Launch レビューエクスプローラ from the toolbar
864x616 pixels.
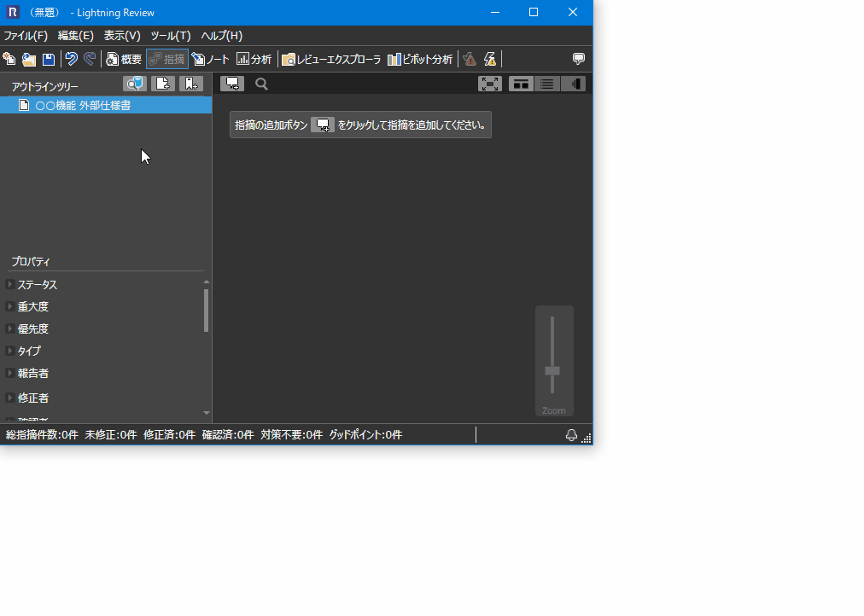coord(331,59)
